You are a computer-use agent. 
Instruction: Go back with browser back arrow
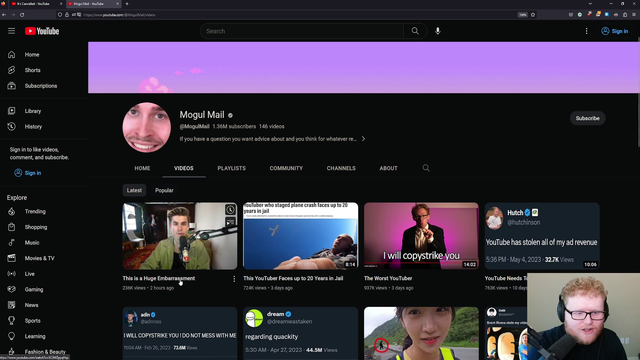4,15
